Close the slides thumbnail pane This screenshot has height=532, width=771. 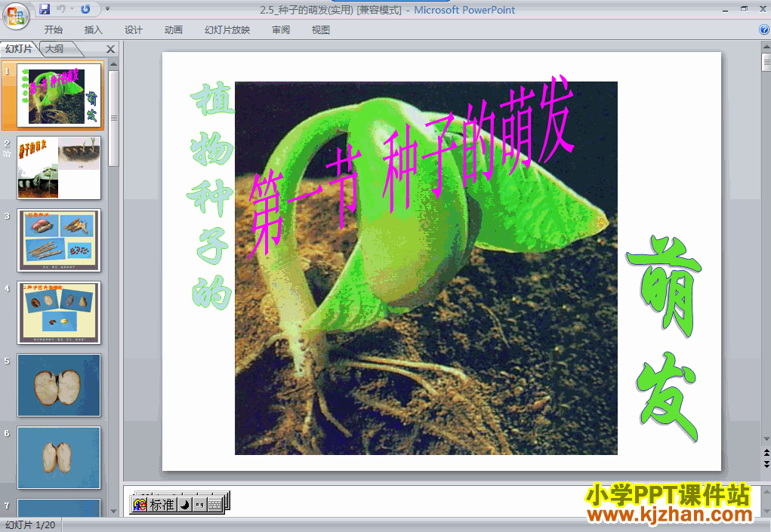click(x=111, y=49)
